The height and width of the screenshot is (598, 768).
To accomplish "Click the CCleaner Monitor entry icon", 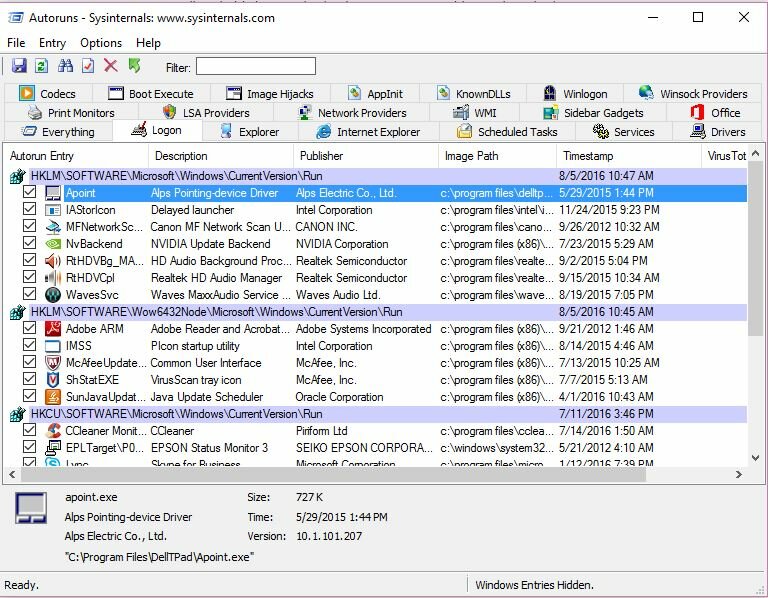I will tap(53, 431).
